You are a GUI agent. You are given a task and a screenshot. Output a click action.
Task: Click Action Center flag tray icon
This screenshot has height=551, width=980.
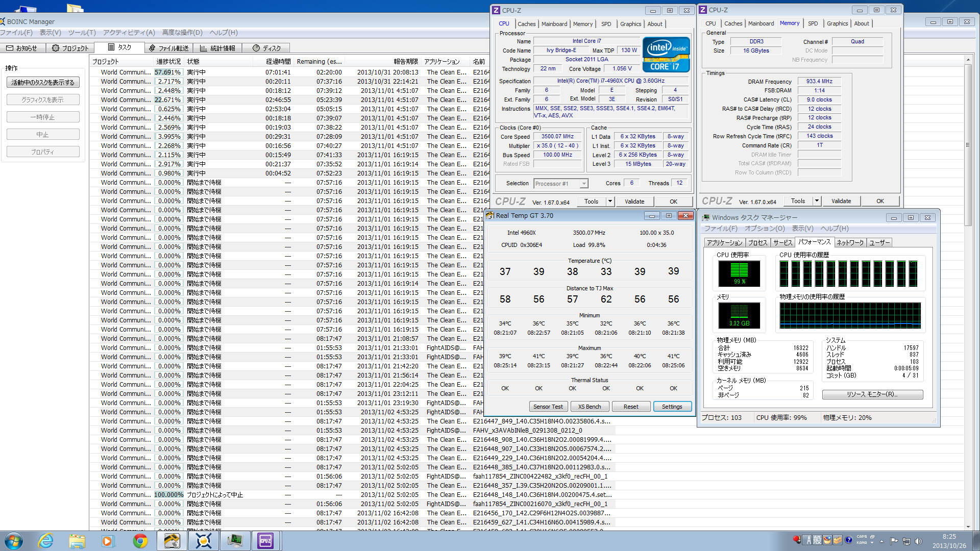pos(894,541)
